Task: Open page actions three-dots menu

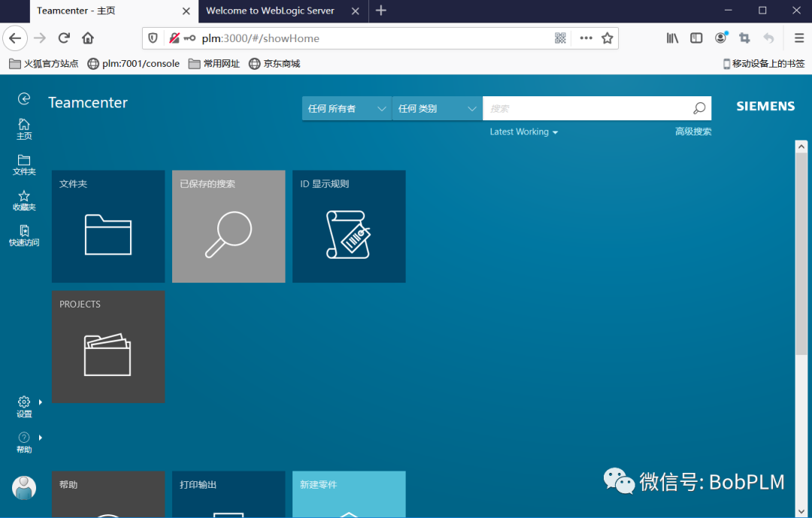Action: 586,38
